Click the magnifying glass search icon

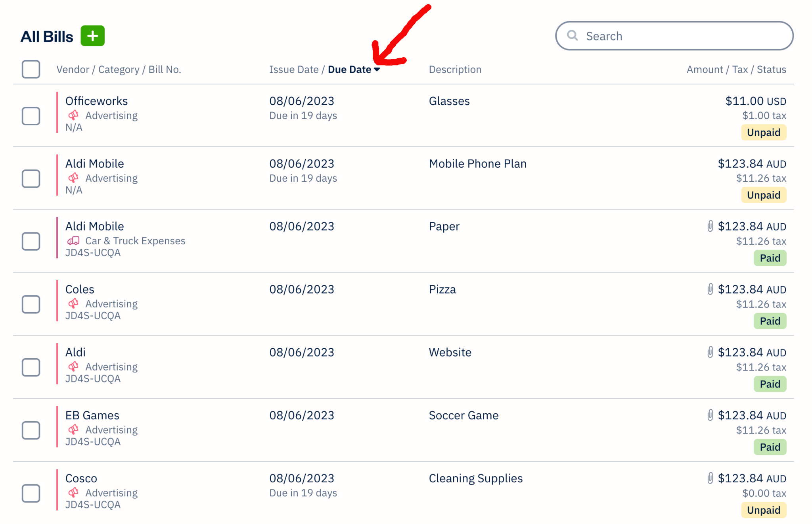click(572, 36)
